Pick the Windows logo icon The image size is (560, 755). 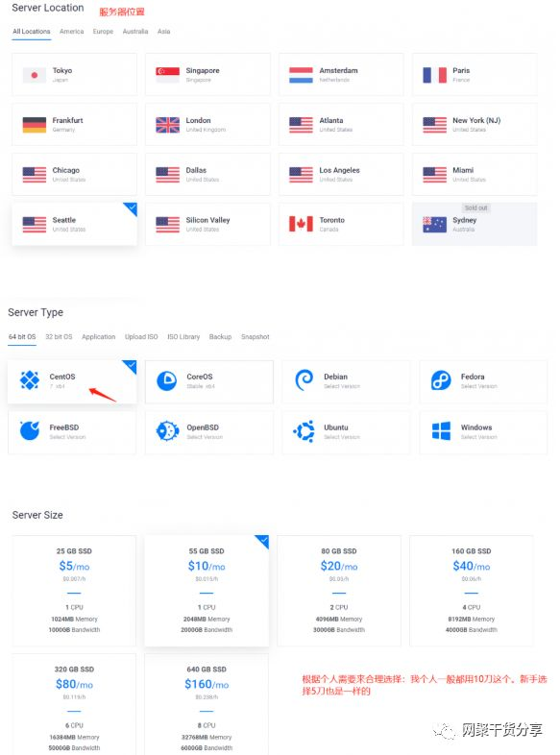441,431
